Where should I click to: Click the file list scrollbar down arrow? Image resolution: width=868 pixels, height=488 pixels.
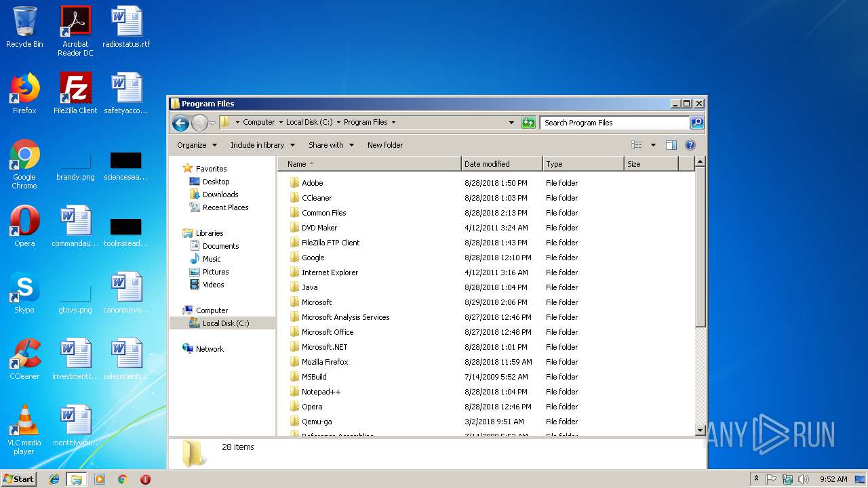point(701,430)
